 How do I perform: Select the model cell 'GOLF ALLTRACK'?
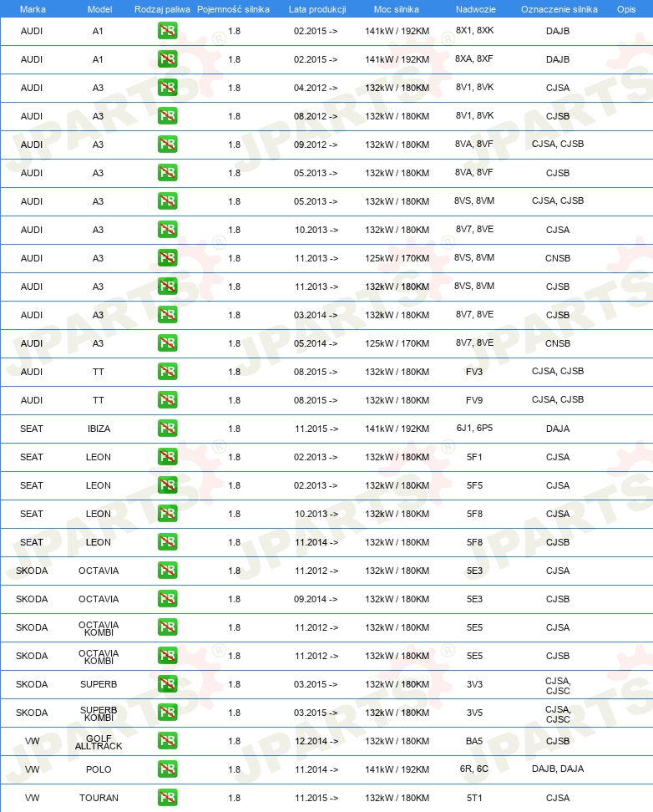pos(99,742)
